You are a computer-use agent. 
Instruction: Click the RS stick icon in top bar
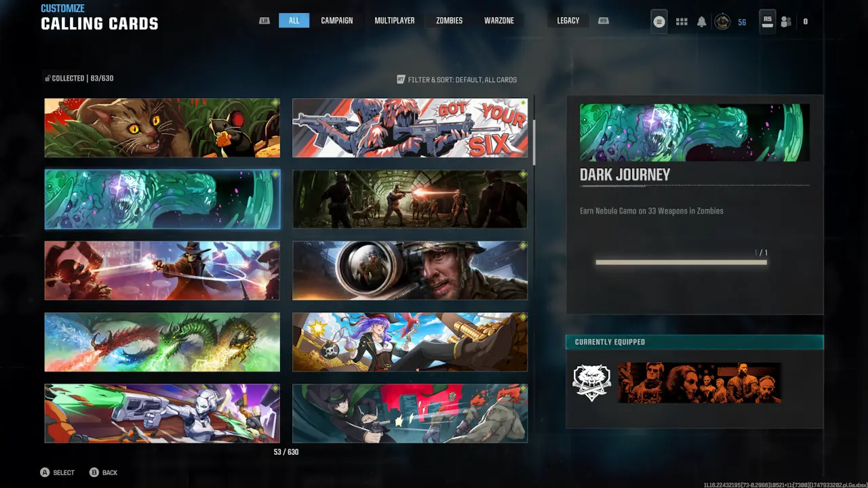coord(767,21)
